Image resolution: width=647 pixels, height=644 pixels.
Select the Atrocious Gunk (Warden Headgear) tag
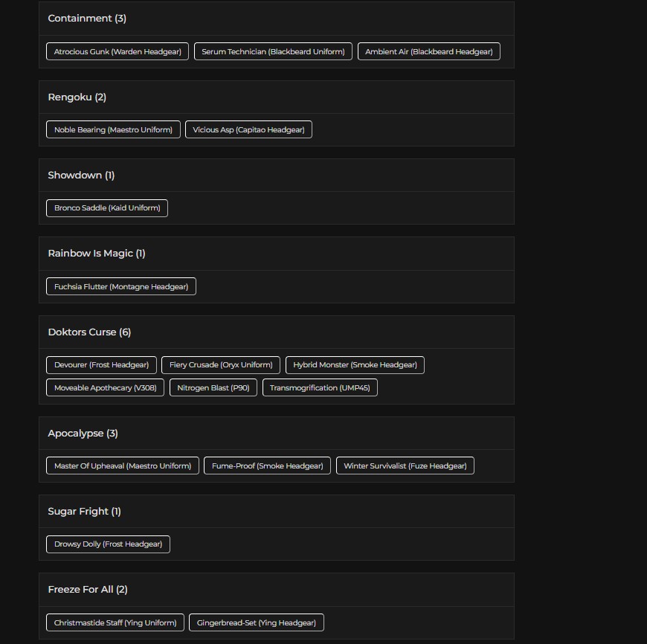click(118, 51)
